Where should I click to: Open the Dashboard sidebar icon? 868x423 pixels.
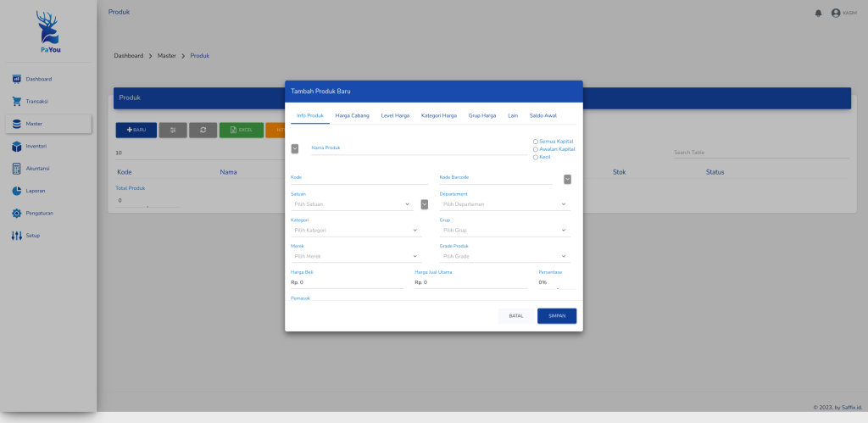click(17, 79)
